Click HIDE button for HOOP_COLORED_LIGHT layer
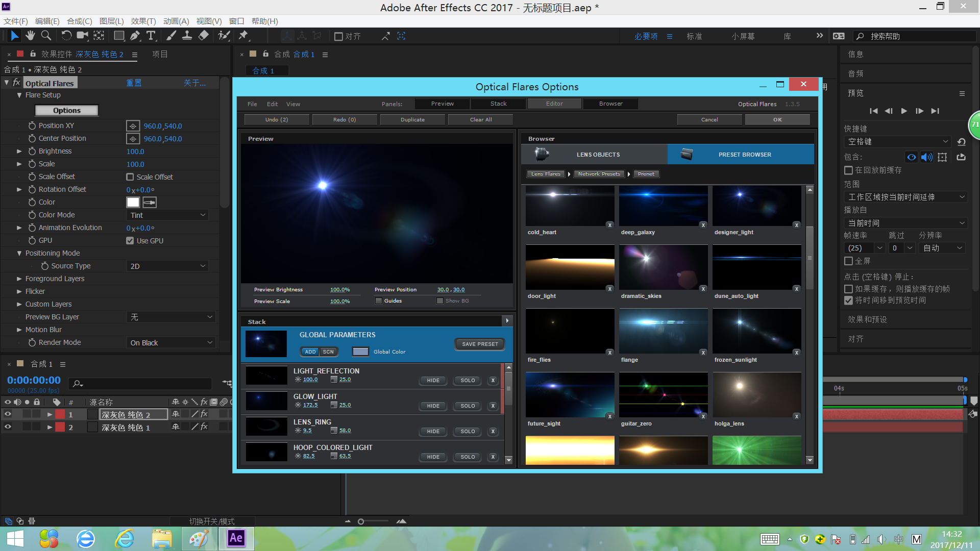 [431, 456]
